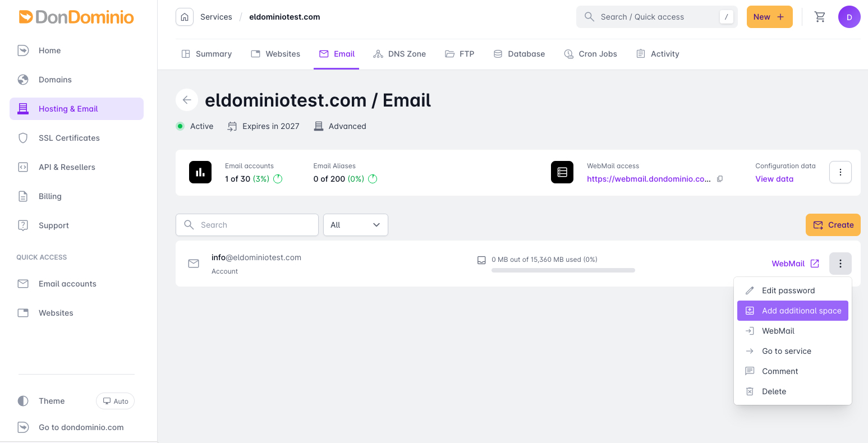The image size is (868, 443).
Task: Click the email accounts usage refresh icon
Action: (x=278, y=179)
